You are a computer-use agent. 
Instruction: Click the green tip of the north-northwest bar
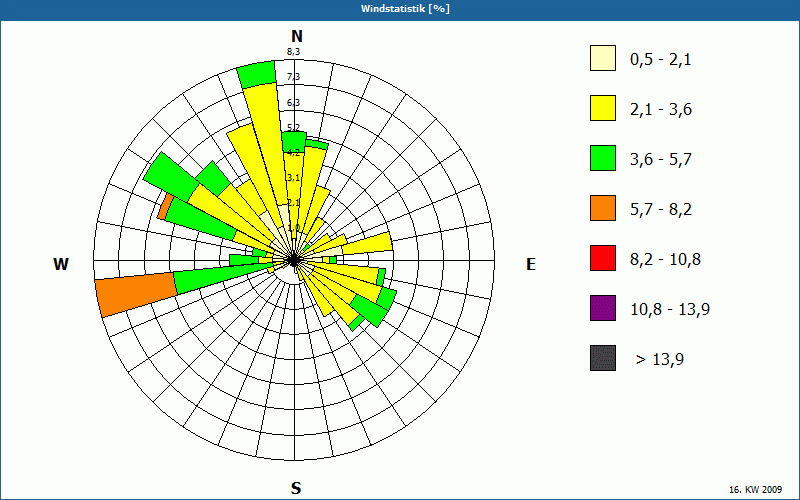click(x=257, y=74)
